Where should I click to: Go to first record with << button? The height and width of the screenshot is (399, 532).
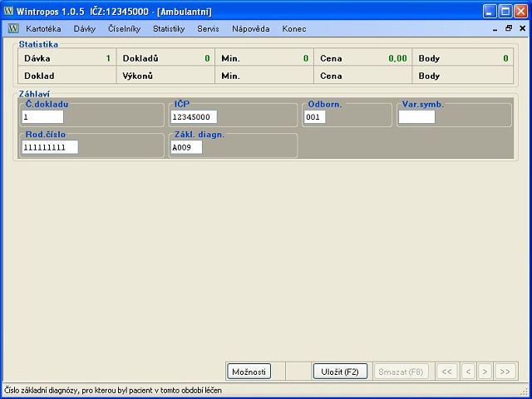coord(447,372)
